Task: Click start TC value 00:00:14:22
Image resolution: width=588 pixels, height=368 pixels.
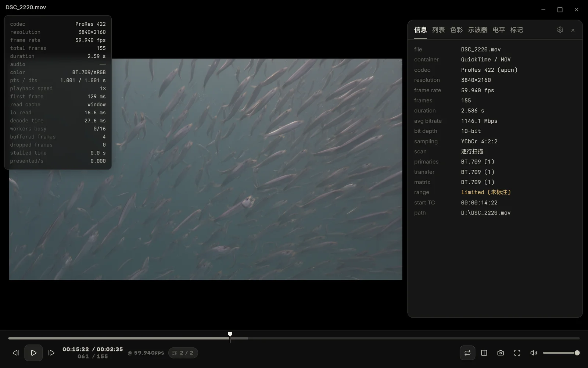Action: tap(479, 203)
